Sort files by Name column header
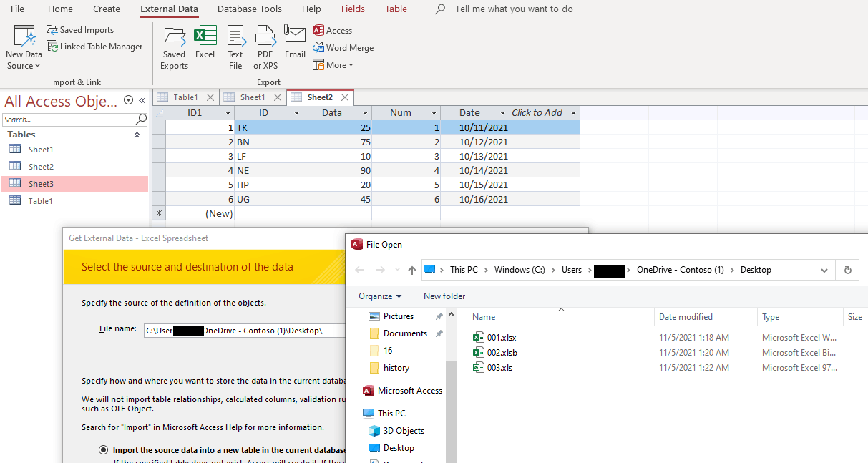The height and width of the screenshot is (463, 868). [x=561, y=317]
